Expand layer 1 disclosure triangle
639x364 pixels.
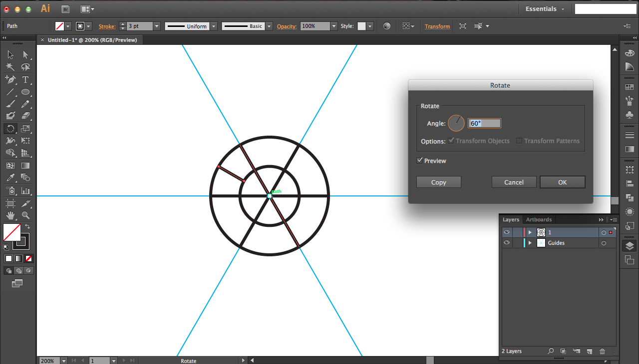530,232
